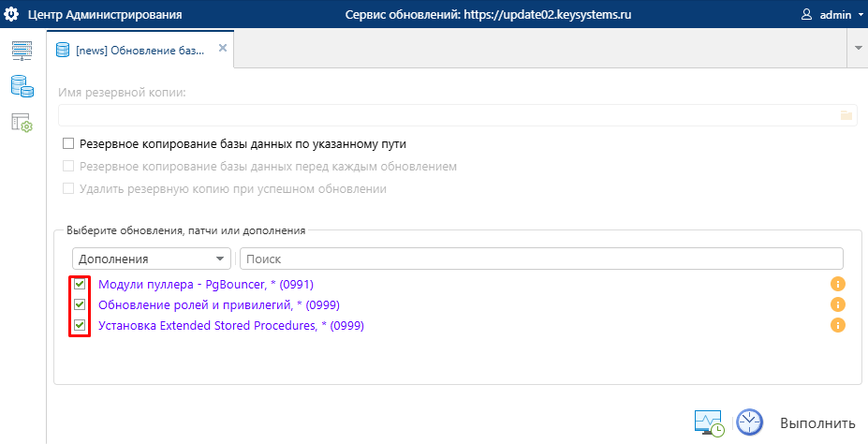Click the Центр Администрирования title

pyautogui.click(x=105, y=15)
